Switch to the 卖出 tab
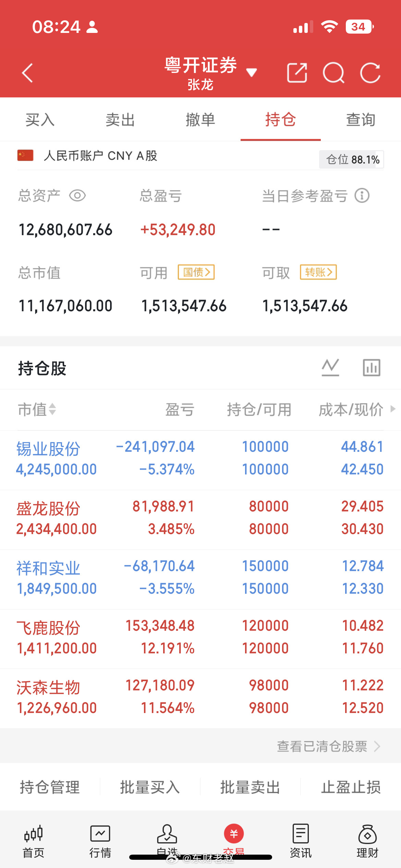 [120, 120]
